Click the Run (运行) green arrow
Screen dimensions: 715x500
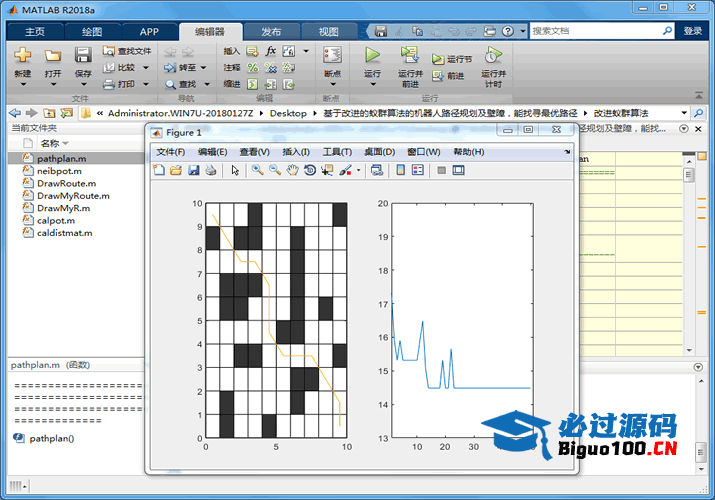[372, 59]
